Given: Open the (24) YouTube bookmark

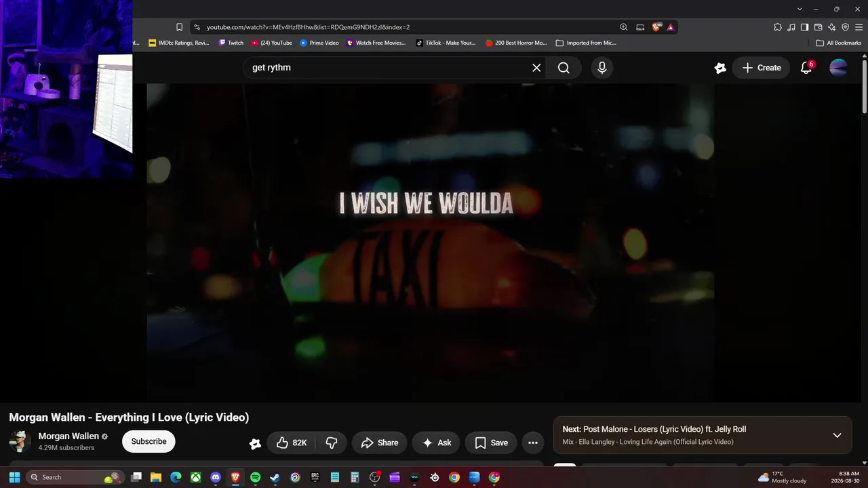Looking at the screenshot, I should (x=272, y=43).
